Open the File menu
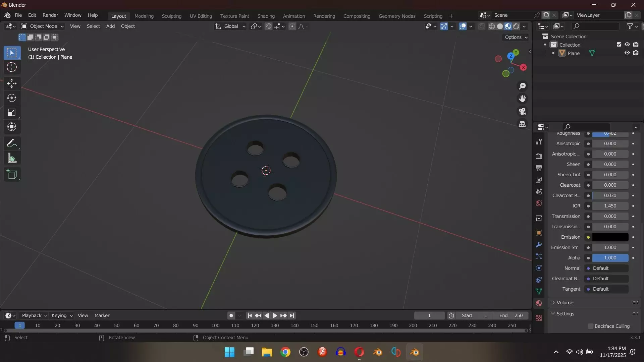 pos(18,15)
